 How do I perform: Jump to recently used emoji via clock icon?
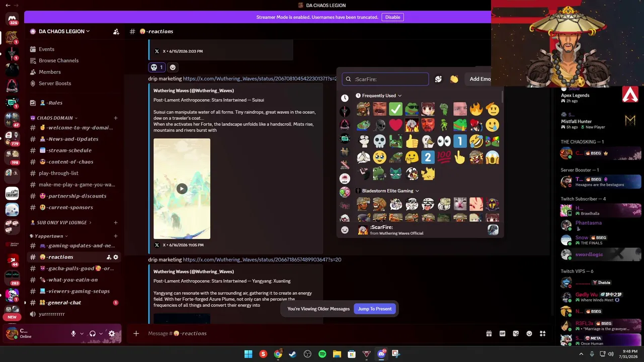pos(345,99)
